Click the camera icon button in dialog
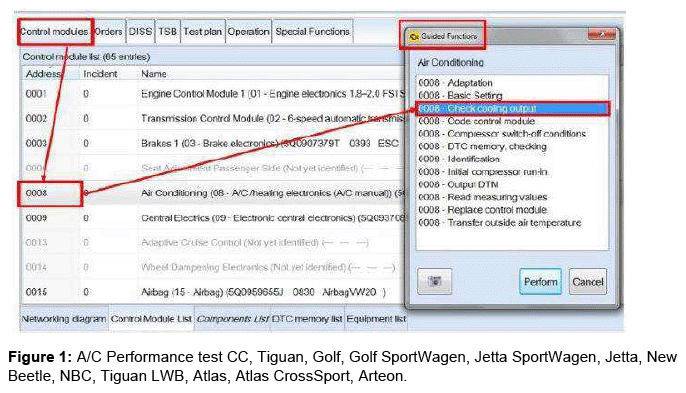Viewport: 686px width, 393px height. click(434, 281)
